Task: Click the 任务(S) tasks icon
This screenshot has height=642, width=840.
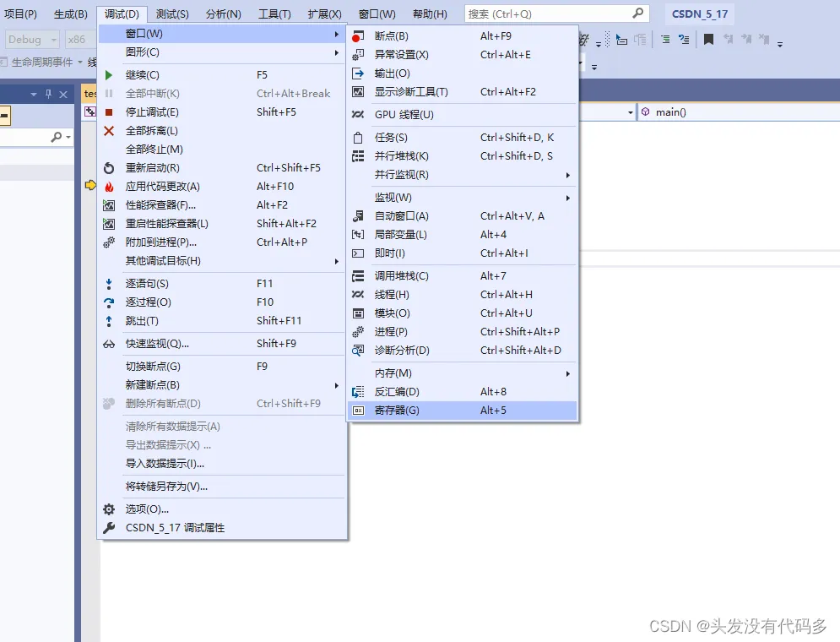Action: (x=358, y=138)
